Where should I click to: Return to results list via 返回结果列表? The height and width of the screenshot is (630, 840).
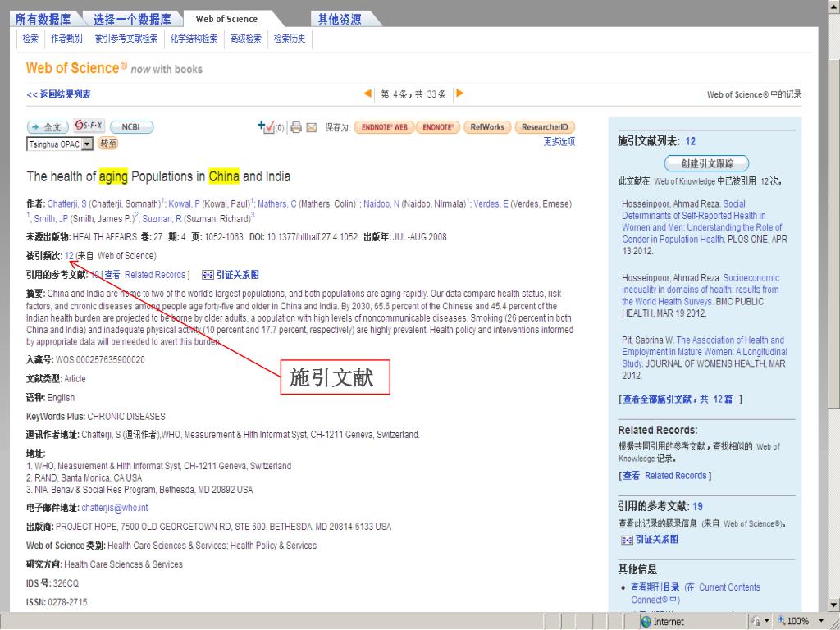click(x=58, y=94)
